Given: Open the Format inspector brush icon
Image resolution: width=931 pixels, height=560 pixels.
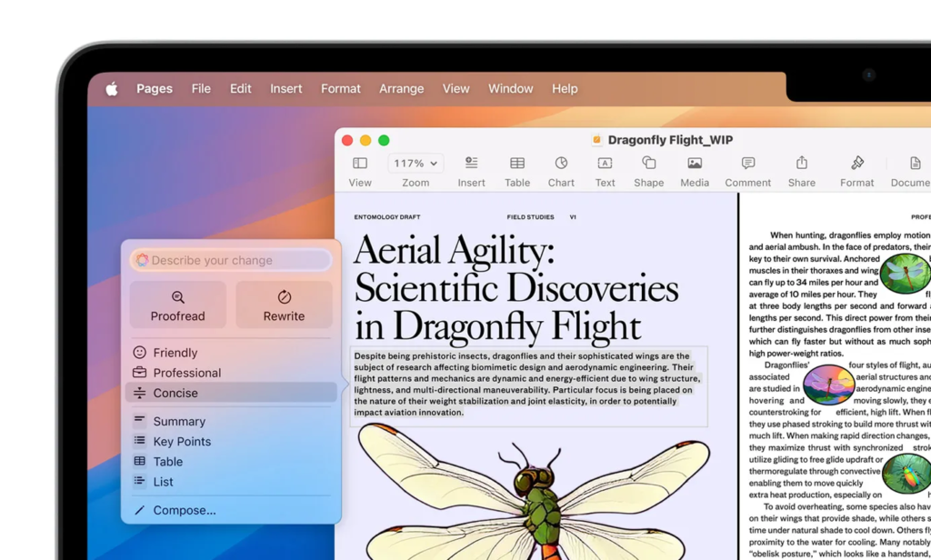Looking at the screenshot, I should [x=856, y=163].
